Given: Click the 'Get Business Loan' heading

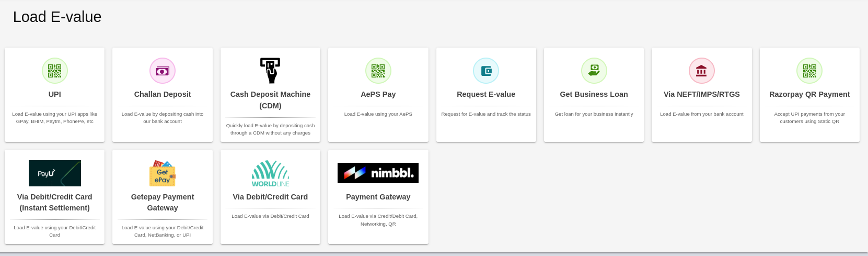Looking at the screenshot, I should click(594, 94).
